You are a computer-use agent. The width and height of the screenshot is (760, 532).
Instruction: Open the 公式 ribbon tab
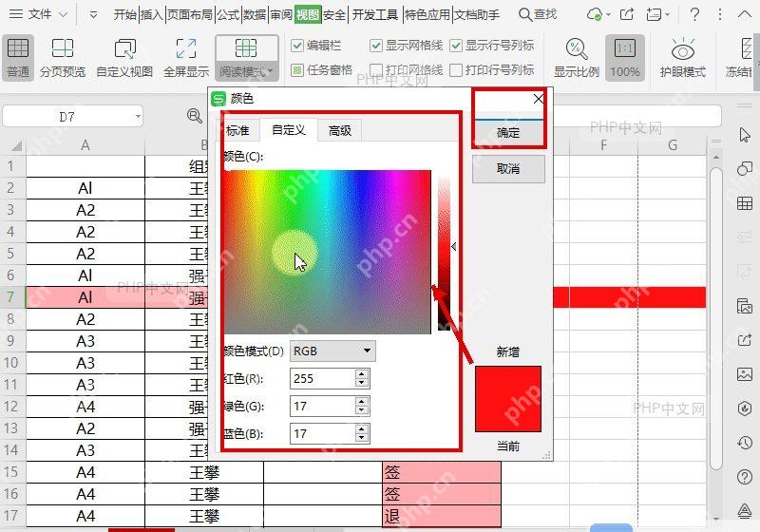click(x=228, y=15)
